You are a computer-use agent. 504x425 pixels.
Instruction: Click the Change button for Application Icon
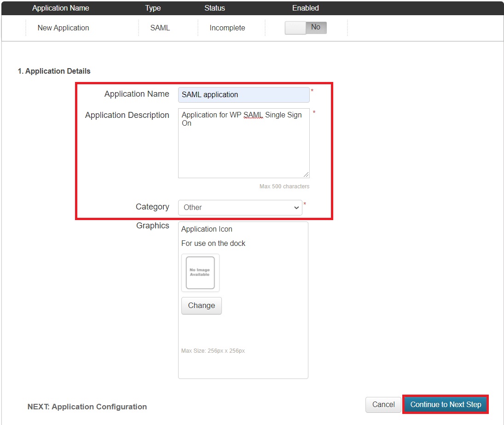[x=201, y=305]
